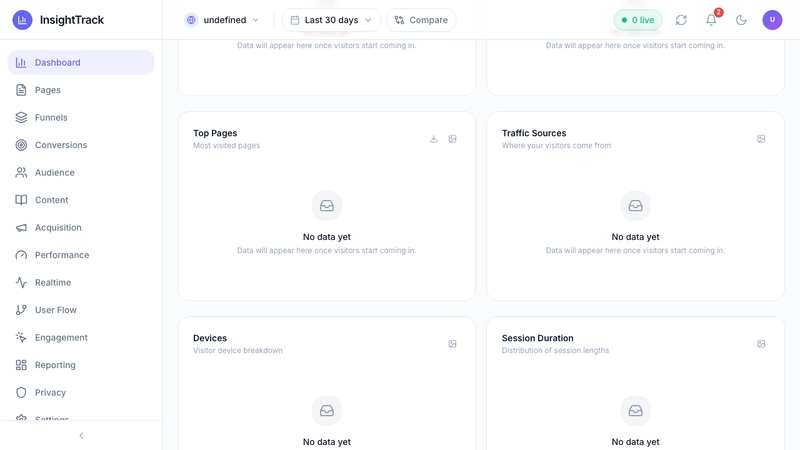Click the Session Duration card title
Image resolution: width=800 pixels, height=450 pixels.
click(x=537, y=338)
